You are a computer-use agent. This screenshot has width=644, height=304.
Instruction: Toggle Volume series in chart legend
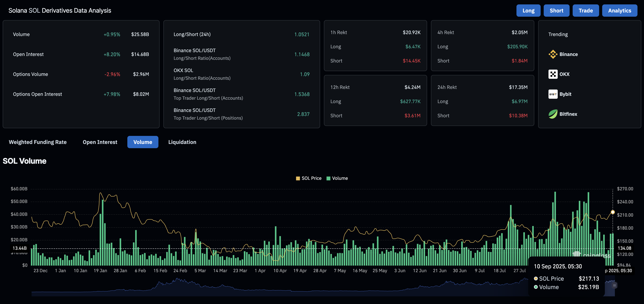(340, 178)
